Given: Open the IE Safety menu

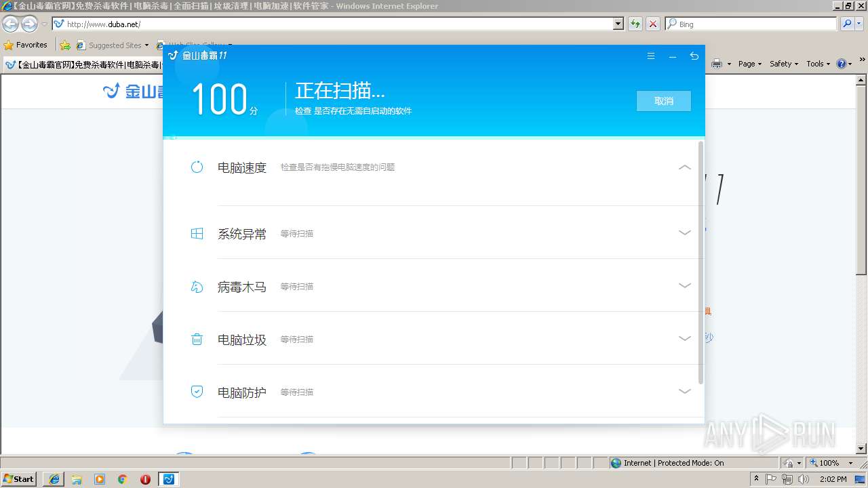Looking at the screenshot, I should click(784, 64).
